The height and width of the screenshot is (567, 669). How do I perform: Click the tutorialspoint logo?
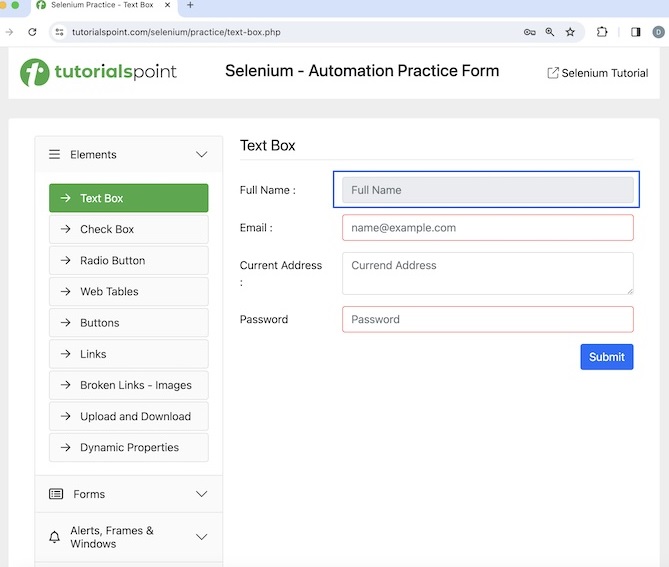tap(99, 72)
